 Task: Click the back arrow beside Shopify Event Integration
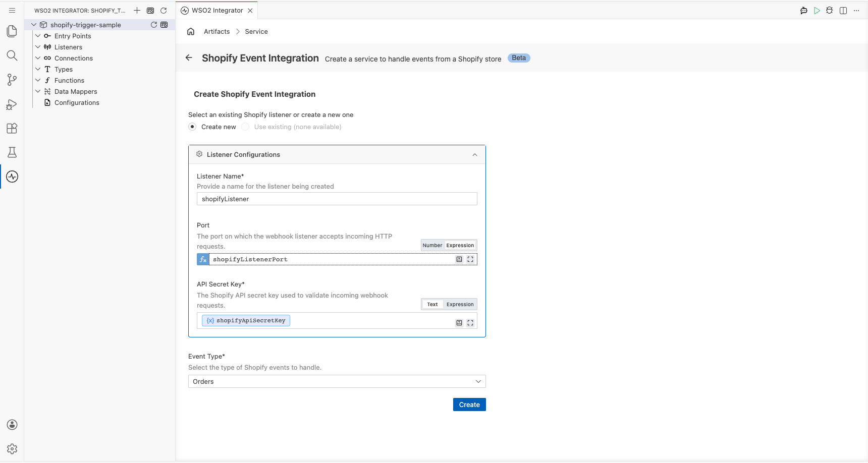click(x=189, y=57)
